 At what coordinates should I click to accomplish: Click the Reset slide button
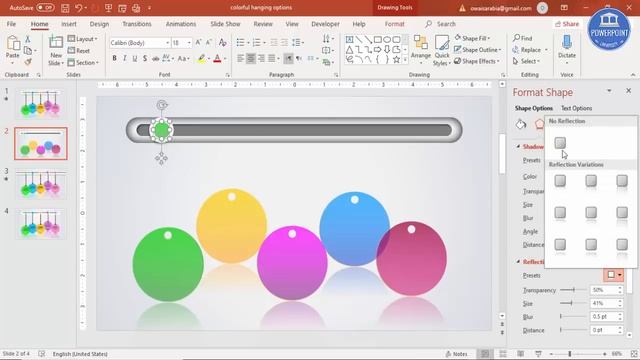point(79,51)
